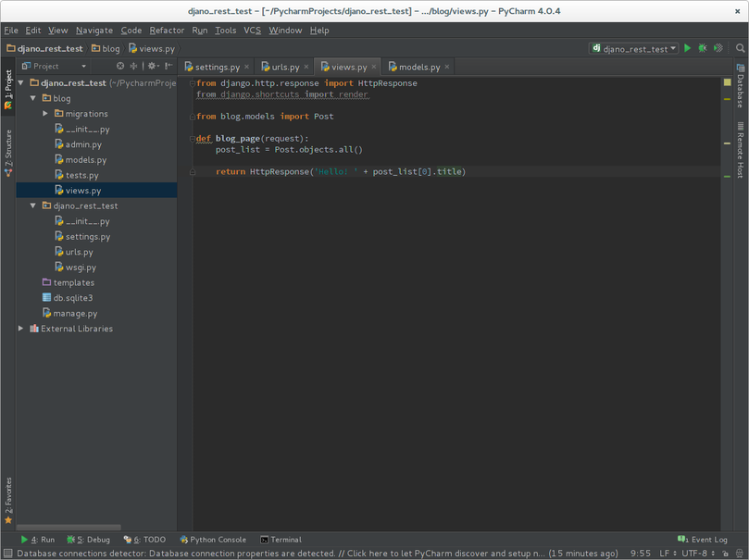Run the djano_rest_test configuration
749x560 pixels.
pyautogui.click(x=687, y=48)
